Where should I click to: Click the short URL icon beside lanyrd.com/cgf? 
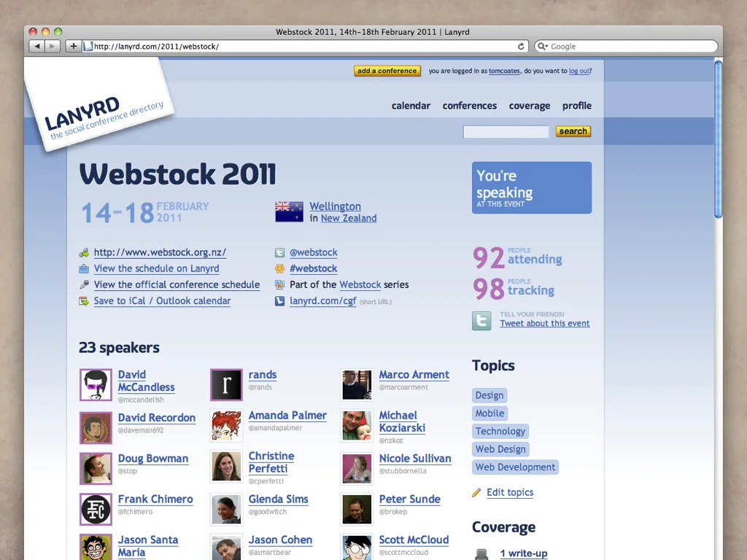pos(279,301)
